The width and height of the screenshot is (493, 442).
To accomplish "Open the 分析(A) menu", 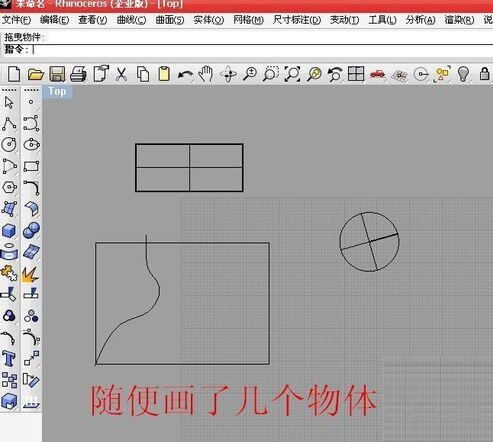I will 420,20.
